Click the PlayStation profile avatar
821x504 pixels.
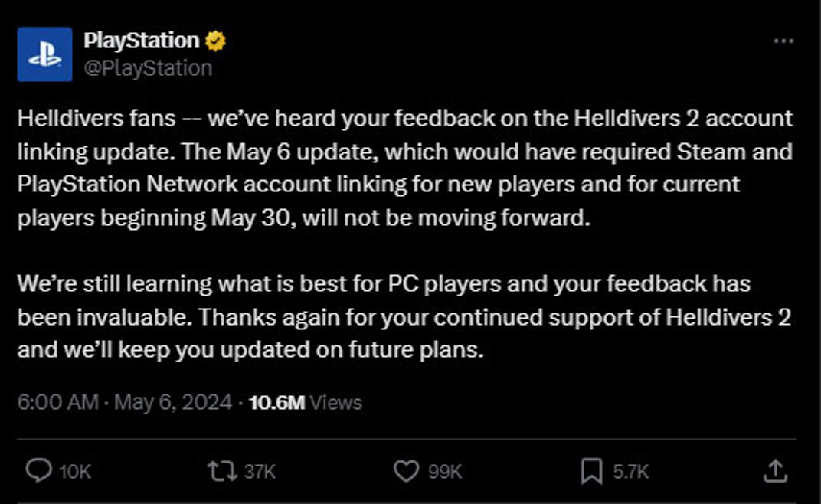pos(44,54)
